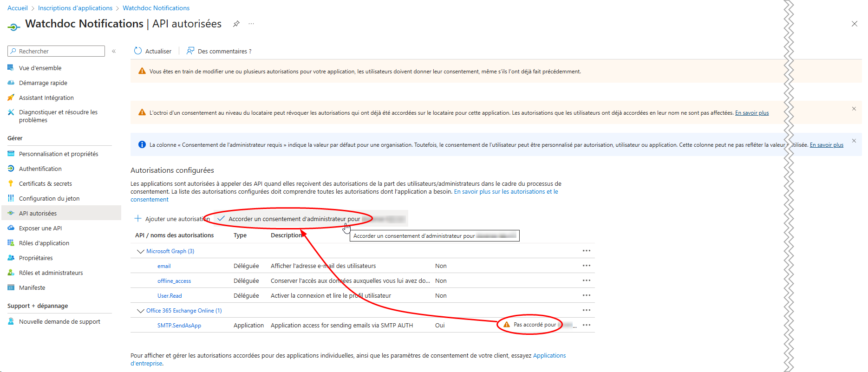Click the Rechercher search field
The width and height of the screenshot is (868, 372).
point(56,51)
